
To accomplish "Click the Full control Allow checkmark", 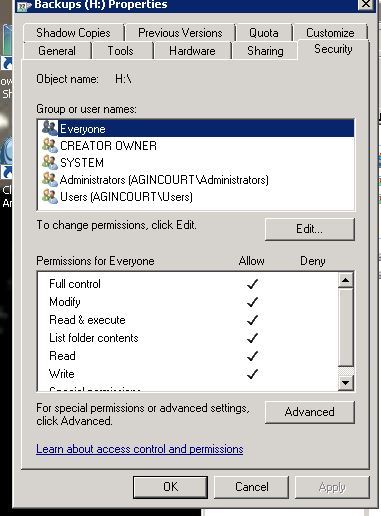I will [252, 284].
